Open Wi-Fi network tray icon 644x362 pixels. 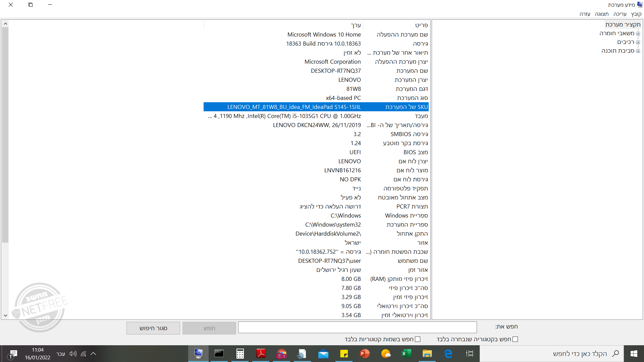(84, 354)
